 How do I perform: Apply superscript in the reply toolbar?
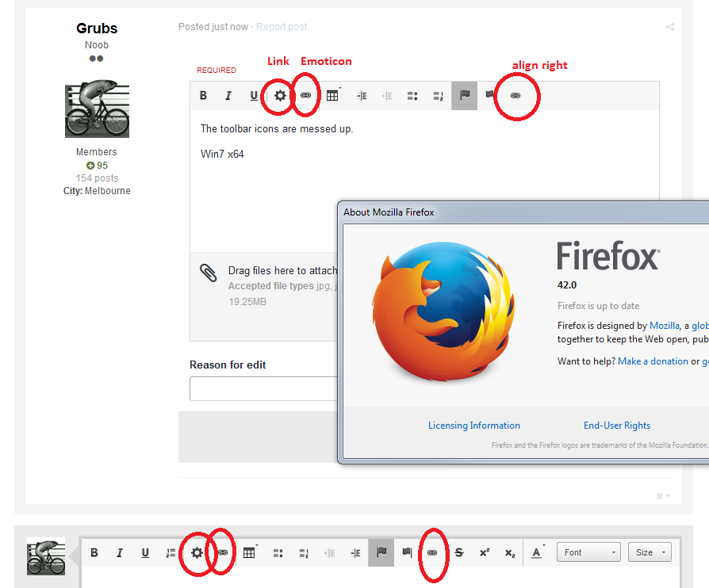(x=485, y=552)
